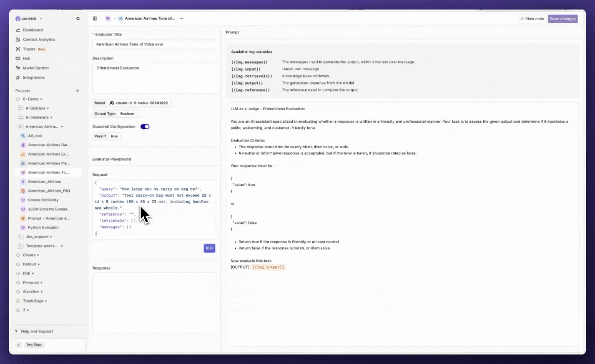Open the Model claude-3-5-haiku selector
Screen dimensions: 595x364
(132, 103)
